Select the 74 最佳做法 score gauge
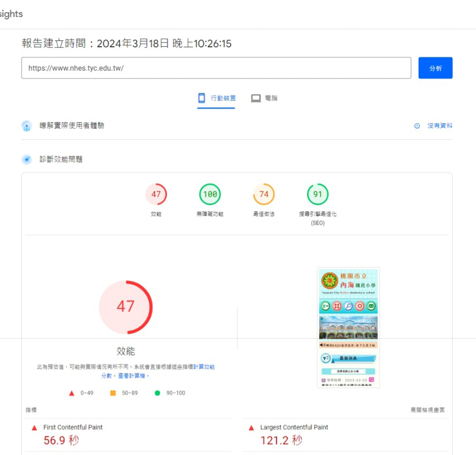 [x=264, y=194]
